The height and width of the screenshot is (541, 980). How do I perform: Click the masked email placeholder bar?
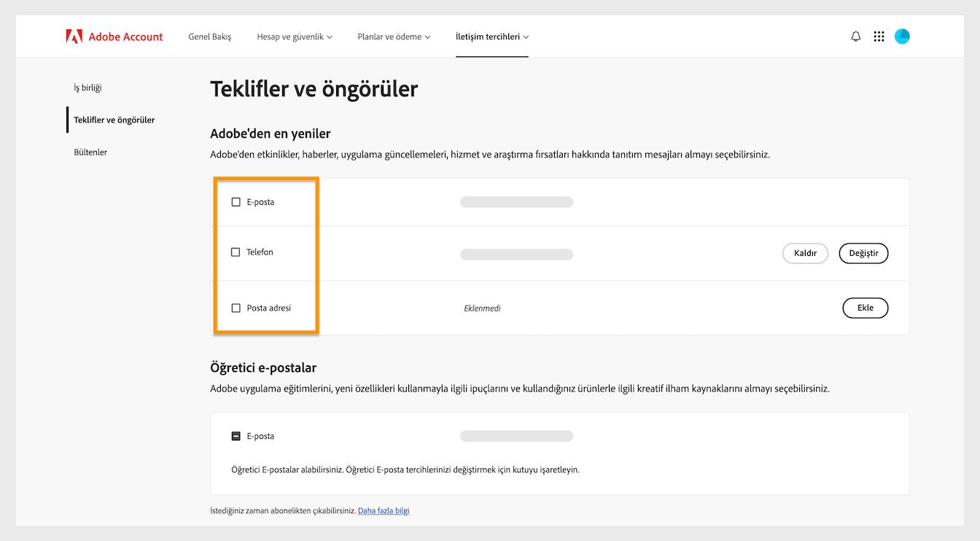pos(516,201)
